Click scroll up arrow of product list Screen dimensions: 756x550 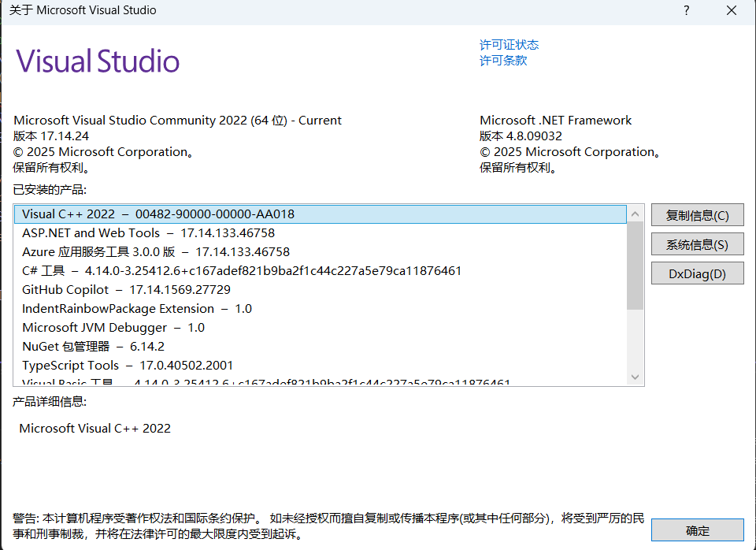point(635,214)
